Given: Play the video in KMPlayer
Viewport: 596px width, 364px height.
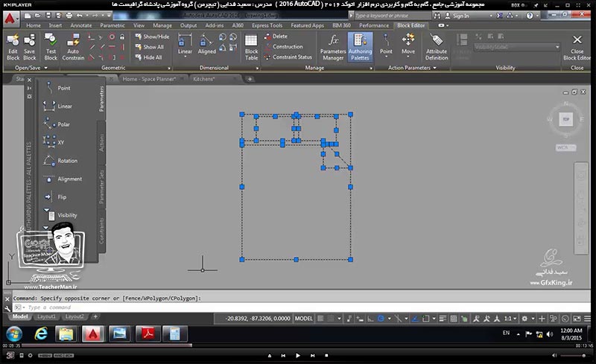Looking at the screenshot, I should coord(297,356).
